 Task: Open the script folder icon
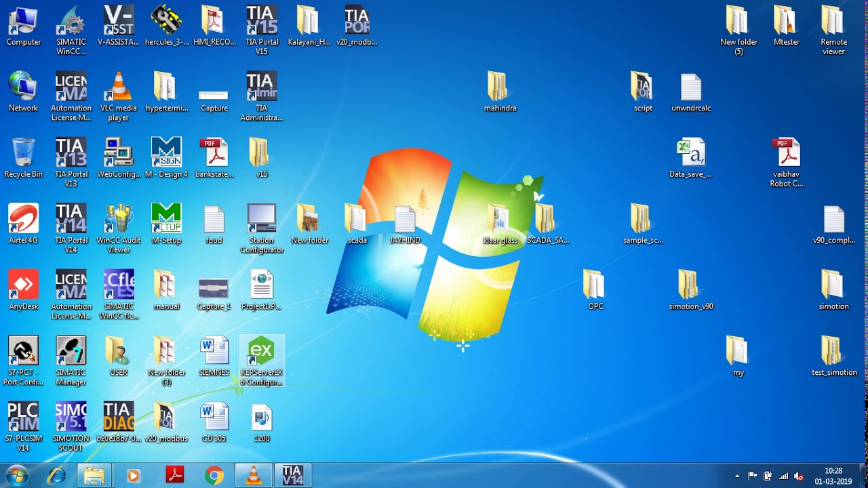pyautogui.click(x=643, y=92)
